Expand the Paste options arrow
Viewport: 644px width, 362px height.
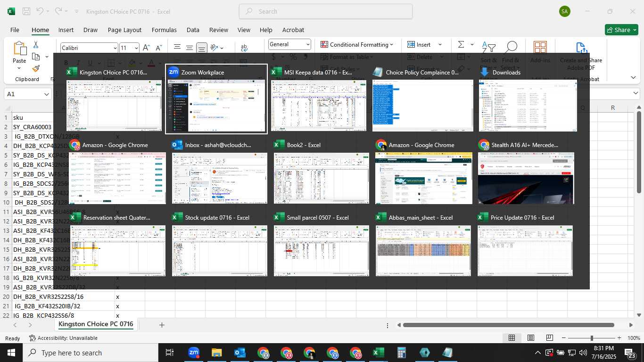coord(19,69)
